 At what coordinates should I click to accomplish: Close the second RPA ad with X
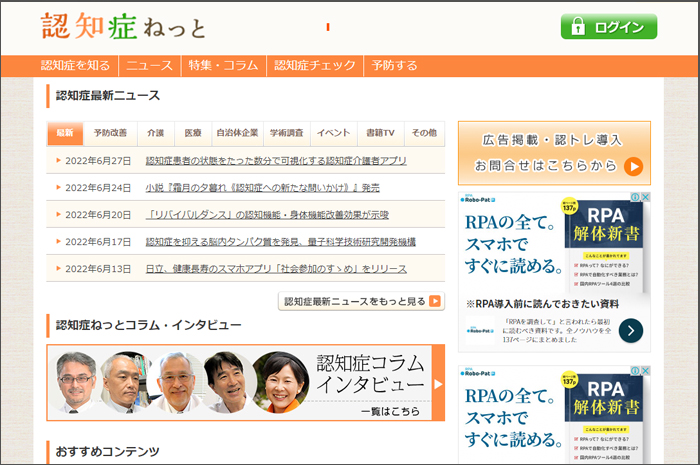(x=646, y=370)
